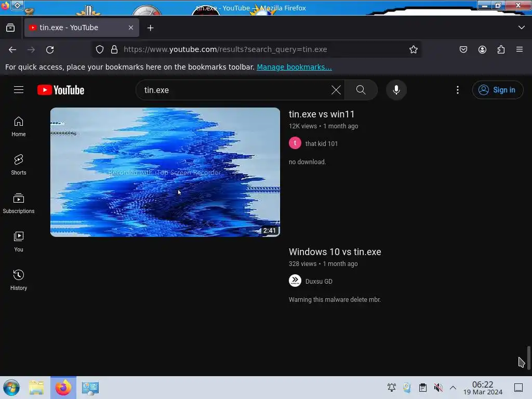Viewport: 532px width, 399px height.
Task: Open Firefox View recent browsing icon
Action: (x=10, y=28)
